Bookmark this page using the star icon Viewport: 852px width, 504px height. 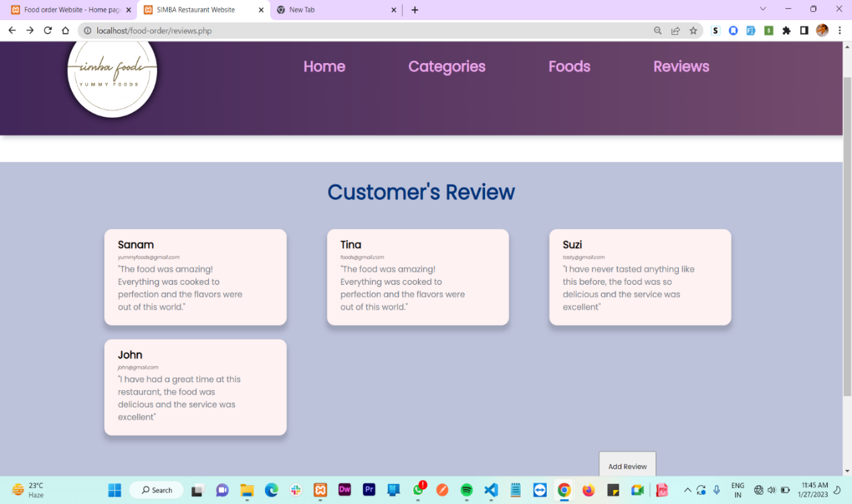pyautogui.click(x=693, y=30)
